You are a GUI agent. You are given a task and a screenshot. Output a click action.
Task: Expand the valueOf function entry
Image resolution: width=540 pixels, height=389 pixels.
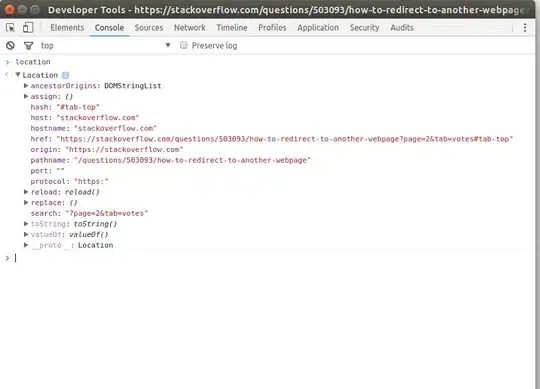point(26,234)
